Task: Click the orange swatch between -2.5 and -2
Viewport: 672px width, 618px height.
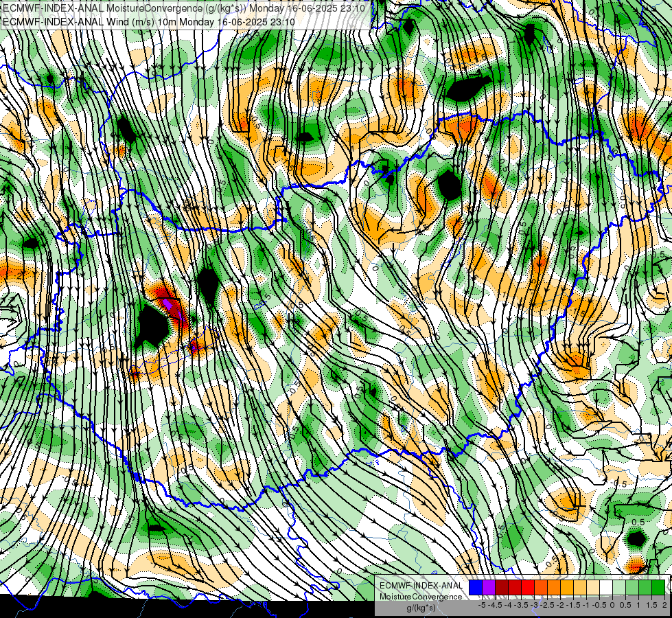Action: click(x=554, y=588)
